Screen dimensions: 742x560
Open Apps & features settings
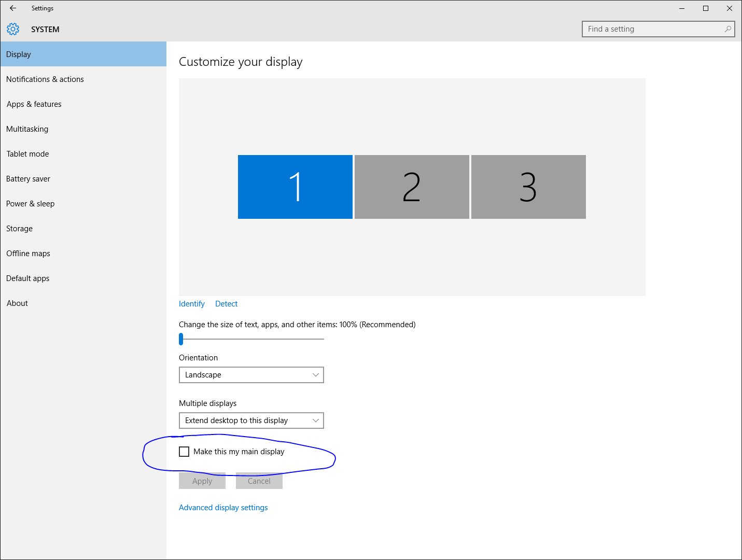tap(83, 104)
